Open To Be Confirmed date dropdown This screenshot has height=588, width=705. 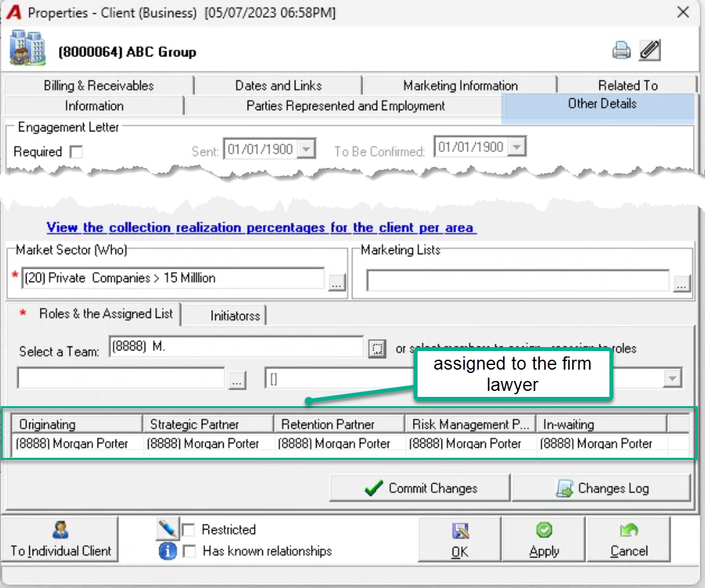pos(517,147)
